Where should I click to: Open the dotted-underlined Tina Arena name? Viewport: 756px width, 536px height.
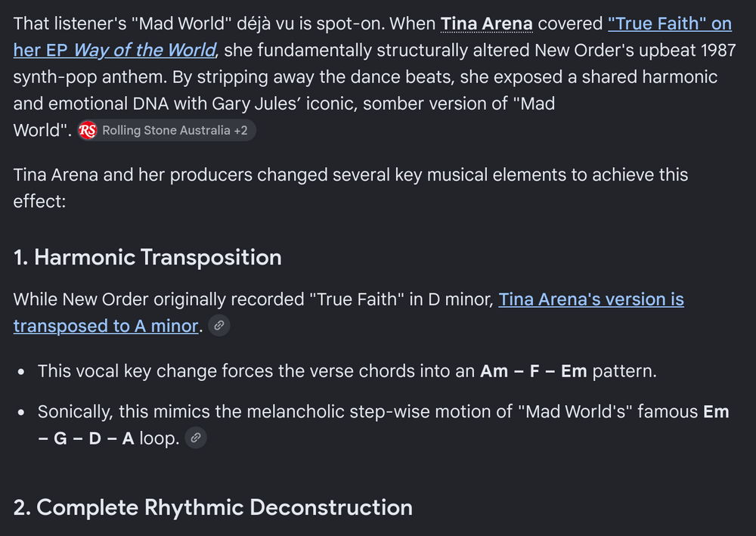point(486,23)
